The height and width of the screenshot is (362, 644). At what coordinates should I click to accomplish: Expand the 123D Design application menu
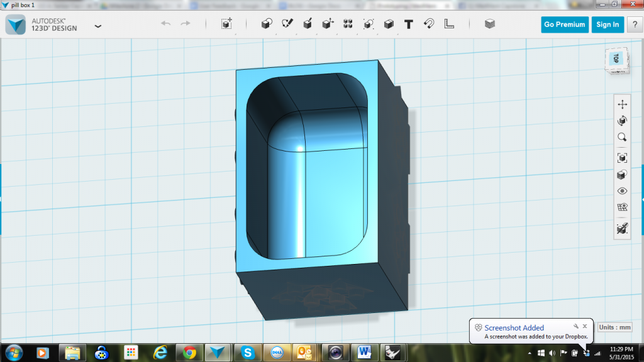tap(97, 26)
